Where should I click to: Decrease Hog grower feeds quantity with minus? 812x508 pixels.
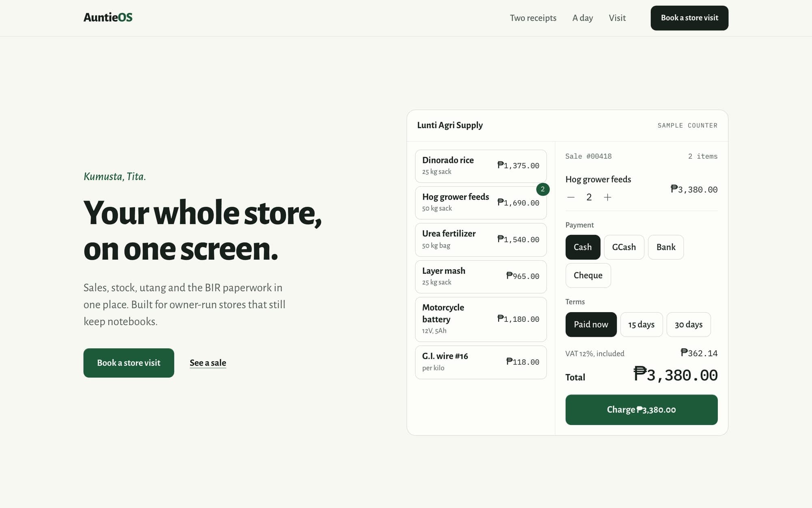pos(571,197)
